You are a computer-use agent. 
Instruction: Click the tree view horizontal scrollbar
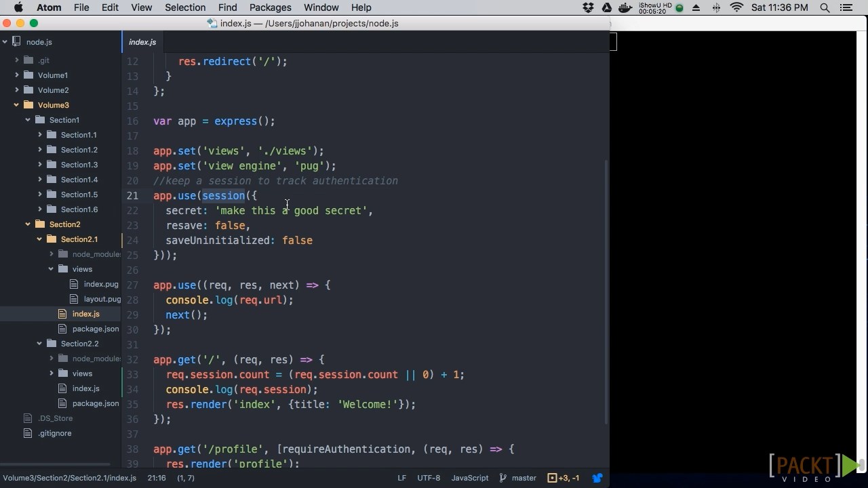click(56, 465)
